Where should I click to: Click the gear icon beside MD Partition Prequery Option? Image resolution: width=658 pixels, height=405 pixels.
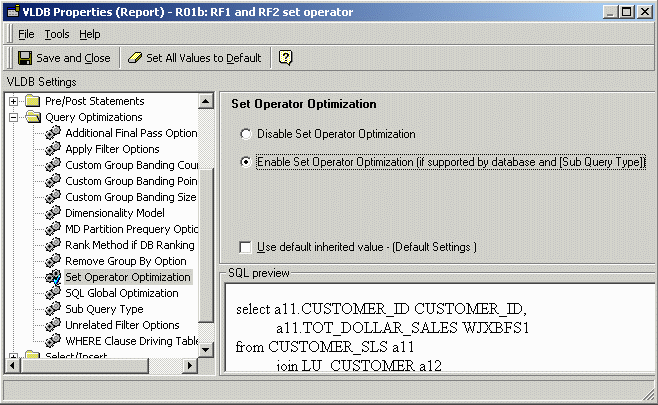tap(53, 229)
